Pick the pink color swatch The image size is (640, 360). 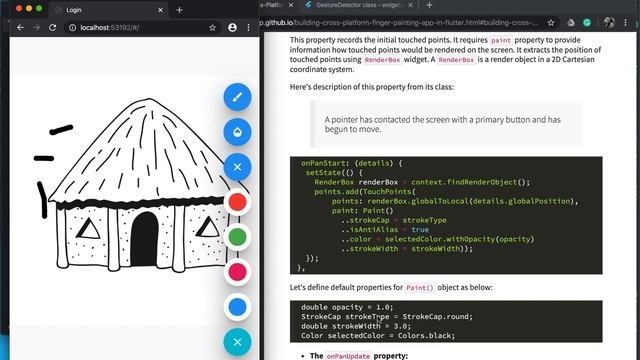coord(237,272)
